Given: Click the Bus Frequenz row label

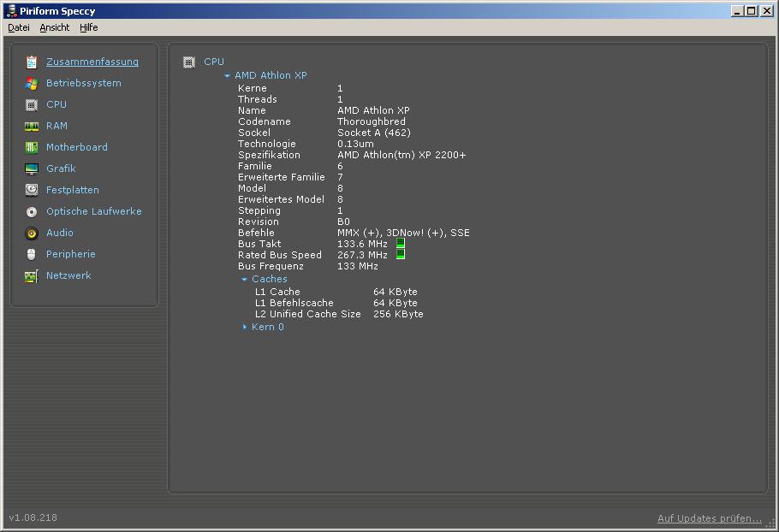Looking at the screenshot, I should coord(271,266).
